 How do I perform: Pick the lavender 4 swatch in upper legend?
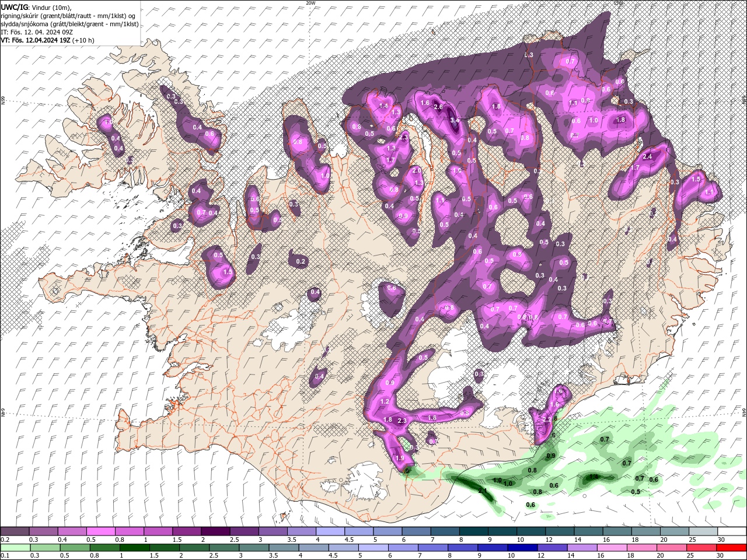[329, 531]
